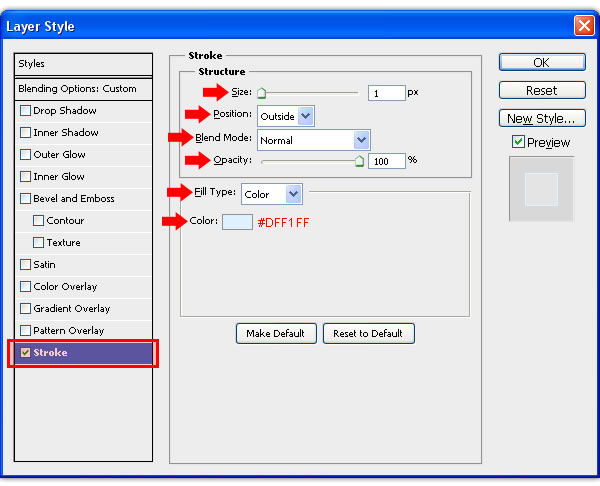Select the Contour sub-style label
Screen dimensions: 600x486
[65, 221]
